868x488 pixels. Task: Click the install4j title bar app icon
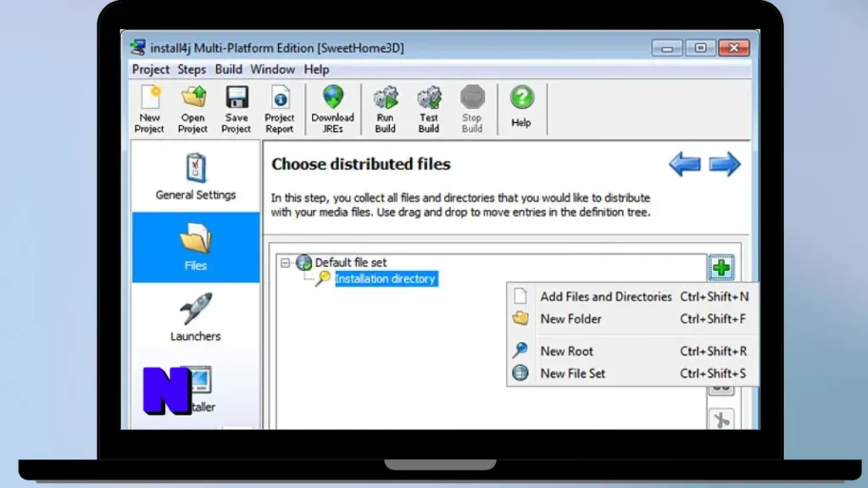click(138, 47)
